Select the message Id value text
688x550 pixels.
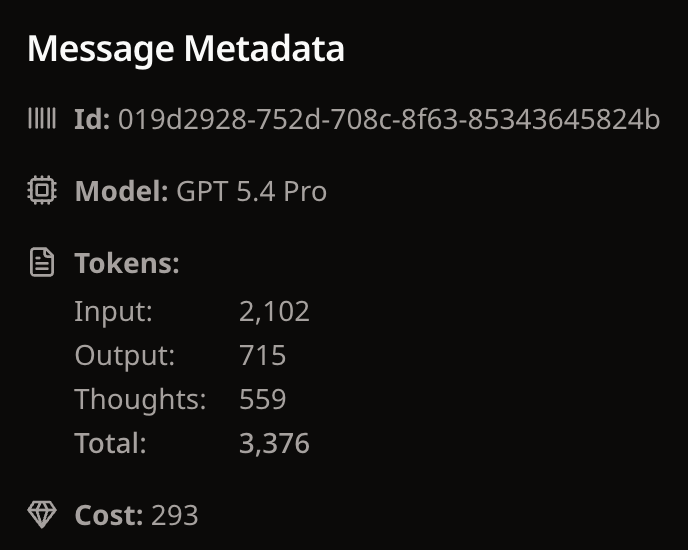click(x=389, y=121)
